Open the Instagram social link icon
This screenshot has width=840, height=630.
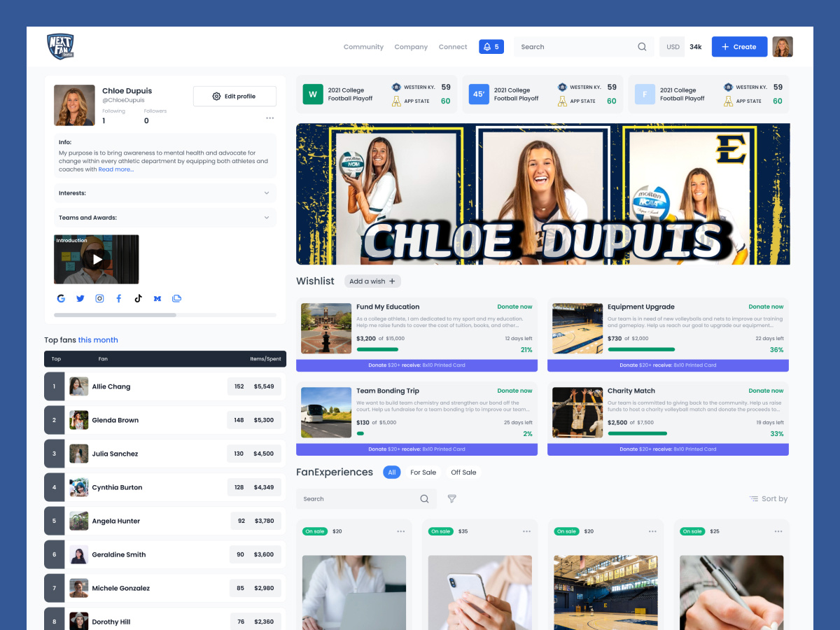[99, 297]
